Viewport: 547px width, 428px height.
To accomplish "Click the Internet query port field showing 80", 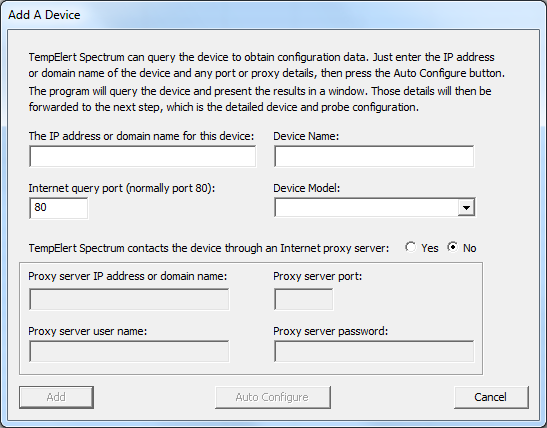I will (x=59, y=208).
